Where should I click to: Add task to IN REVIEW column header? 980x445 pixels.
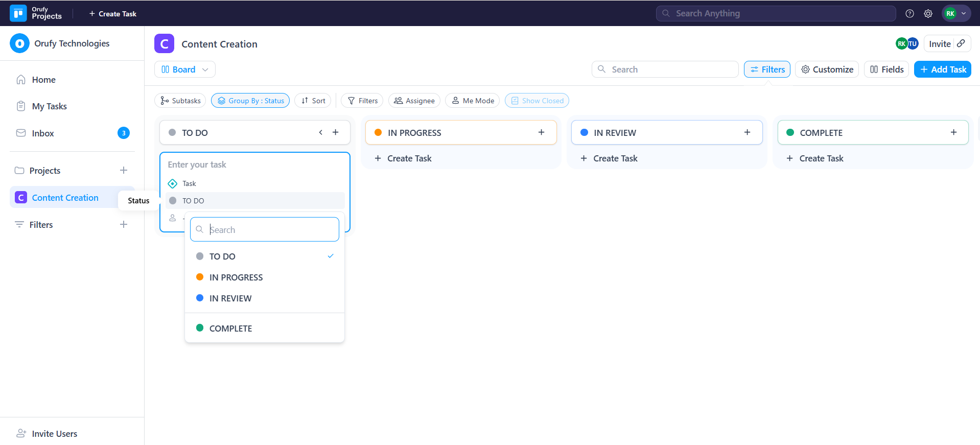(x=747, y=132)
